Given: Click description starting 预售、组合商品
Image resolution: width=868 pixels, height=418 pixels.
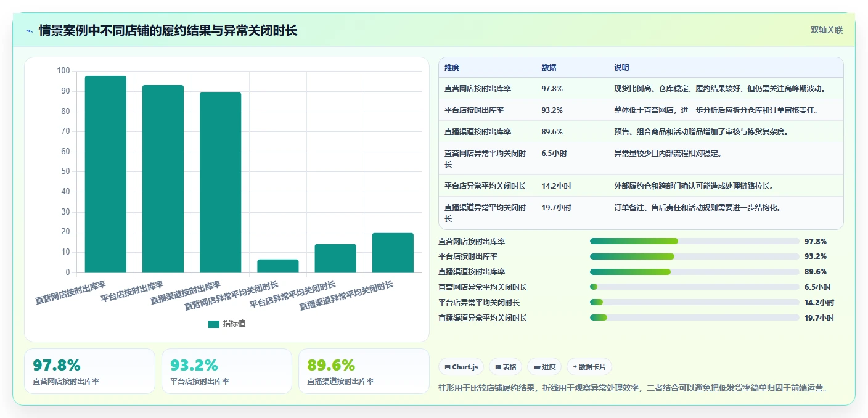Looking at the screenshot, I should point(701,132).
